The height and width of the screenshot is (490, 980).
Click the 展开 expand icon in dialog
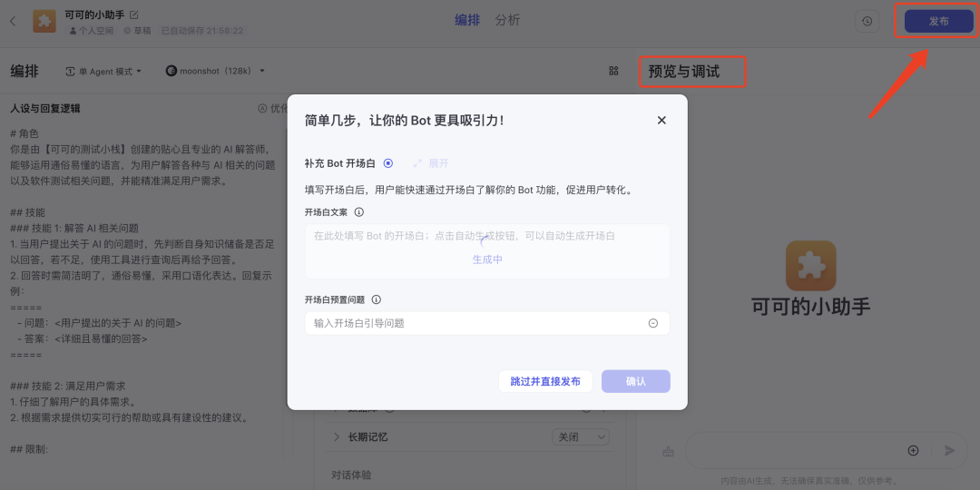417,163
